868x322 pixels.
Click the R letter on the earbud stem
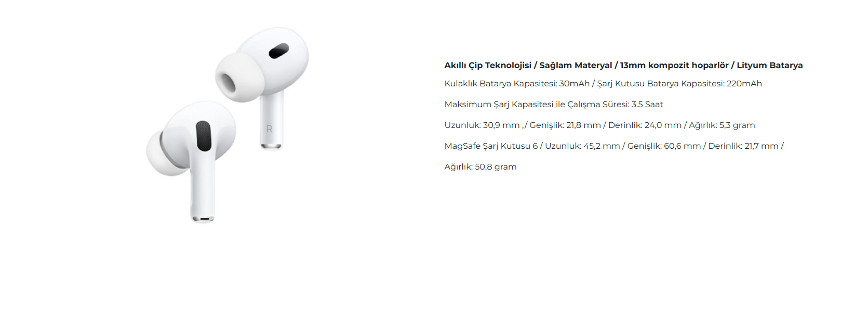click(269, 129)
